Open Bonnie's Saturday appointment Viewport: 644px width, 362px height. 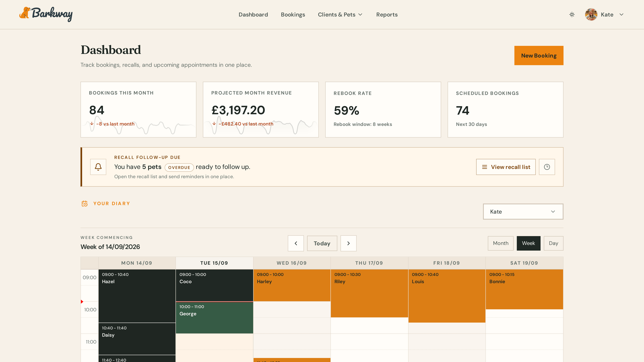[x=524, y=289]
